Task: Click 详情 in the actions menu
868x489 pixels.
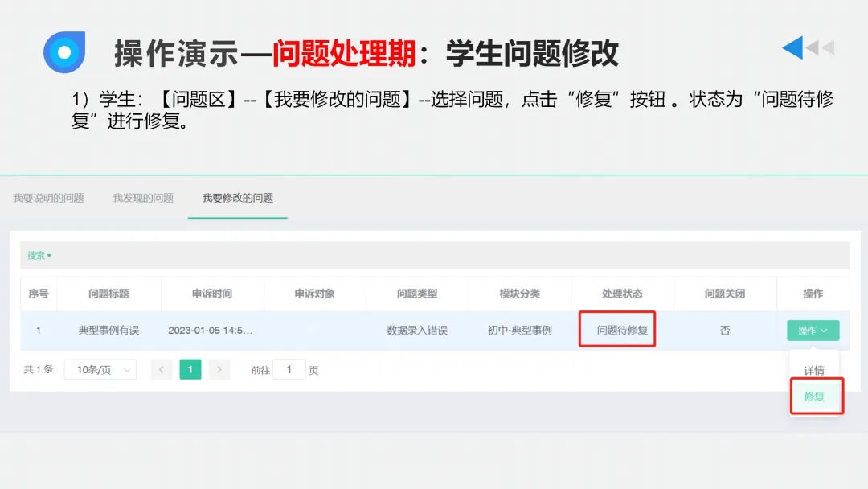Action: point(815,369)
